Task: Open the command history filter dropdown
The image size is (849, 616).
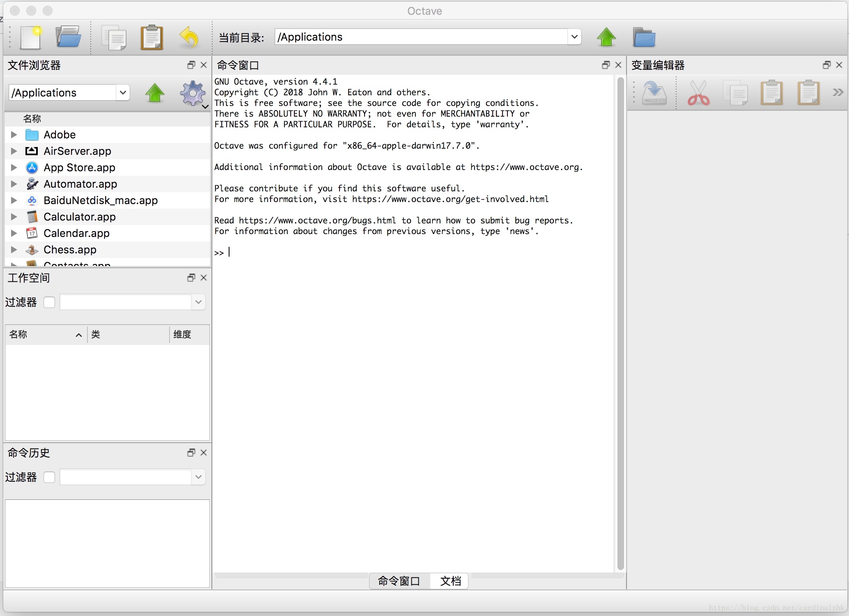Action: 198,477
